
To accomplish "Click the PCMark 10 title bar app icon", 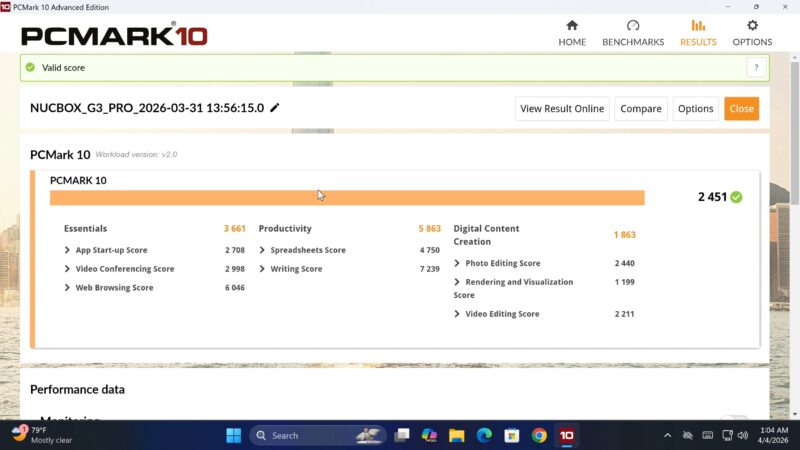I will (x=5, y=7).
